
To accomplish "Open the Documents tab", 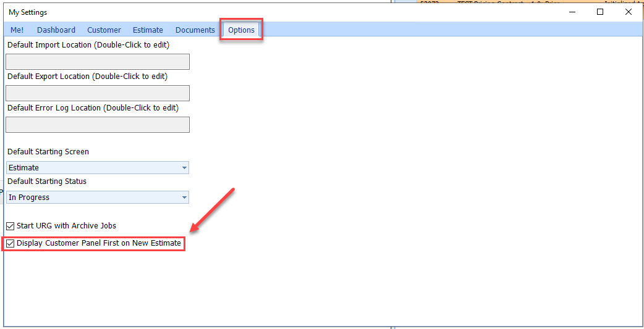I will 195,30.
